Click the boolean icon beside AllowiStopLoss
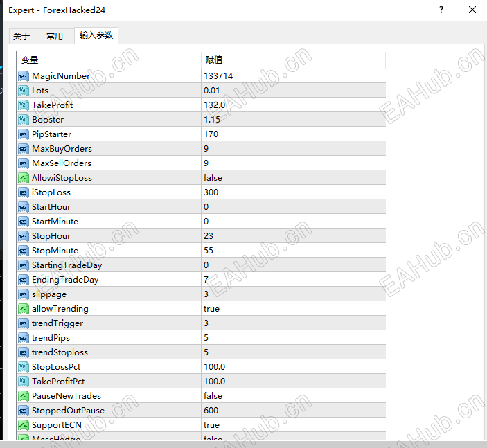Image resolution: width=487 pixels, height=448 pixels. (x=24, y=178)
